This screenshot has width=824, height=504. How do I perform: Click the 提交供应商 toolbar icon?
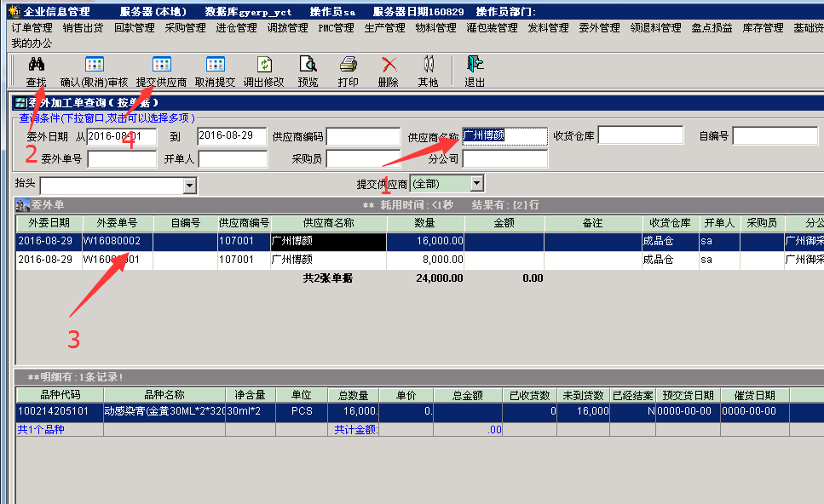(x=161, y=65)
